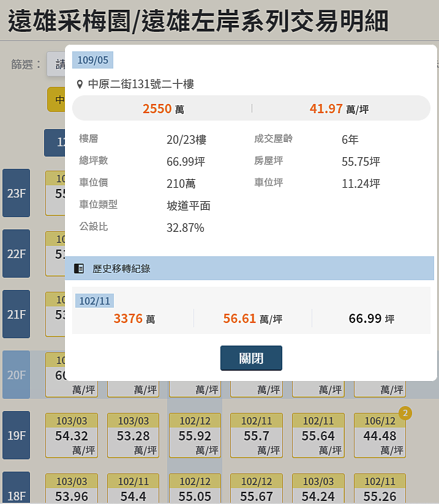The width and height of the screenshot is (439, 504).
Task: Click the 車位價 value 210萬
Action: tap(181, 183)
